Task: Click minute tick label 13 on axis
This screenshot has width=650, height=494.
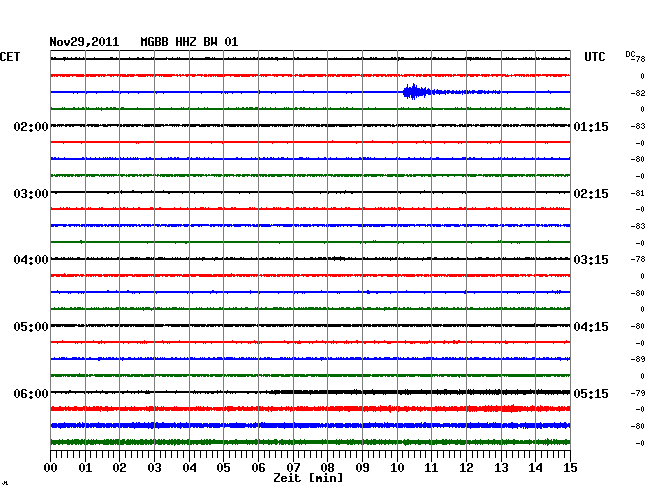Action: 501,467
